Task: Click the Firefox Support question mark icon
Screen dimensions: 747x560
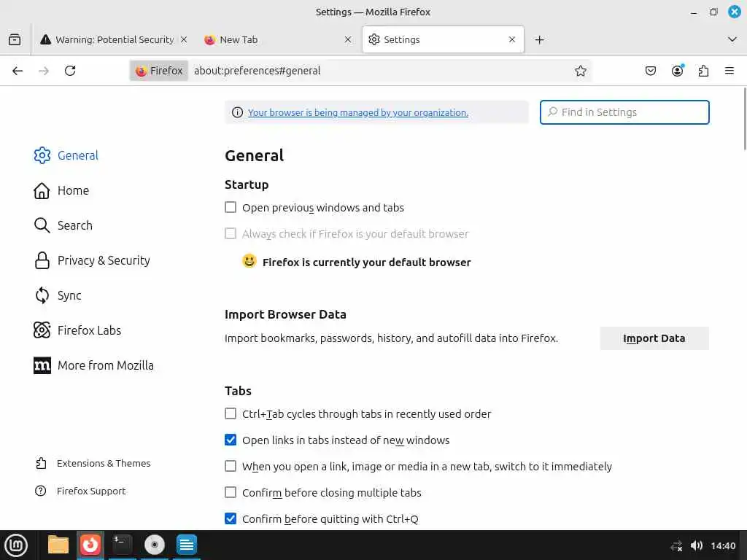Action: [41, 491]
